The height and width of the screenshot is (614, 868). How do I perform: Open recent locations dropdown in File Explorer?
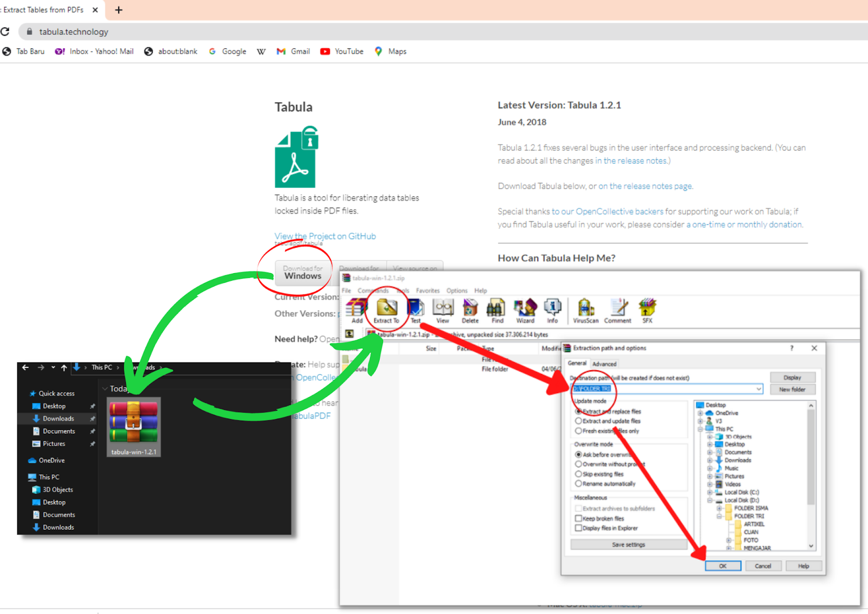[x=53, y=368]
